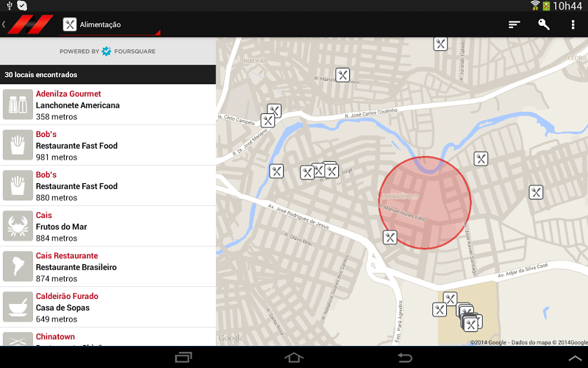Tap restaurant marker near R. Martins Francisco
The width and height of the screenshot is (588, 368).
point(343,75)
